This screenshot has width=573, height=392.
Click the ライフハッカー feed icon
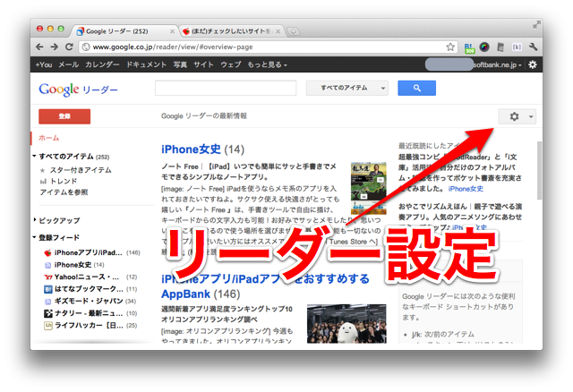47,326
